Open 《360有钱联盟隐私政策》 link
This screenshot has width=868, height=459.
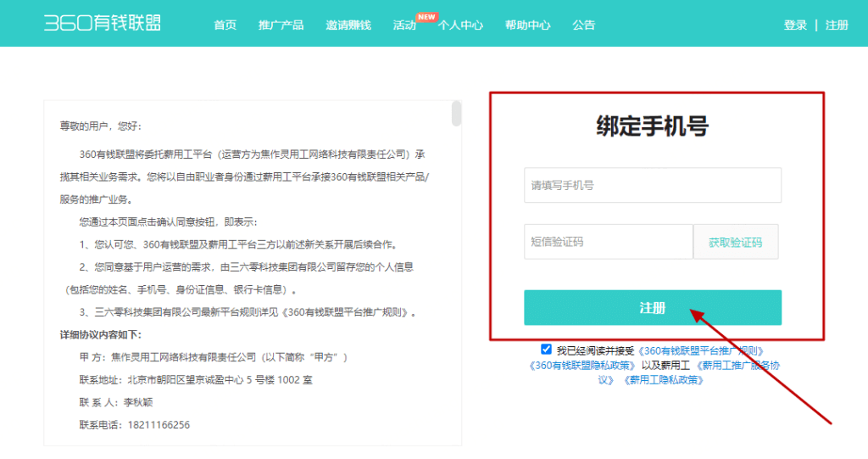coord(581,366)
